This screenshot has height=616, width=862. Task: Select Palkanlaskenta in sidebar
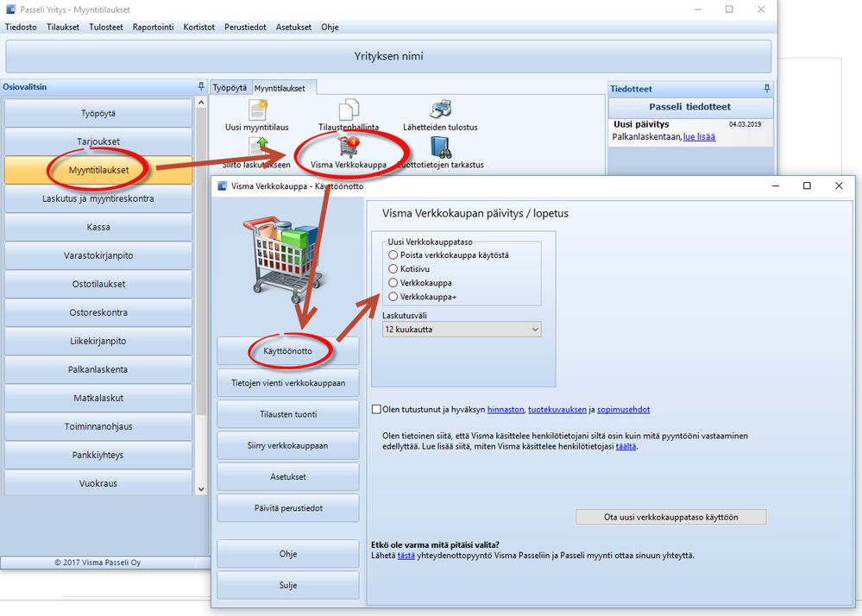coord(98,370)
